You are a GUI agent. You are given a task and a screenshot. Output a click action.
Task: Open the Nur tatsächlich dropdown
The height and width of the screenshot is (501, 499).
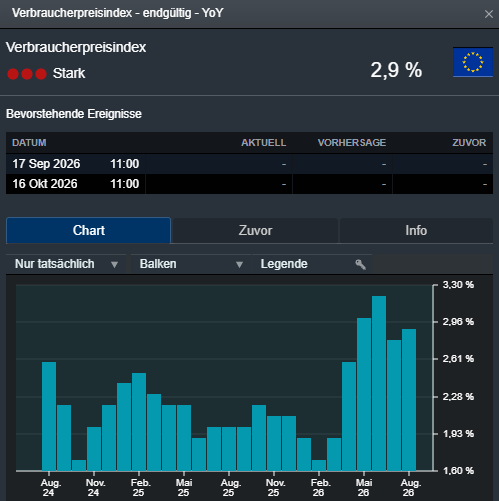(x=66, y=264)
